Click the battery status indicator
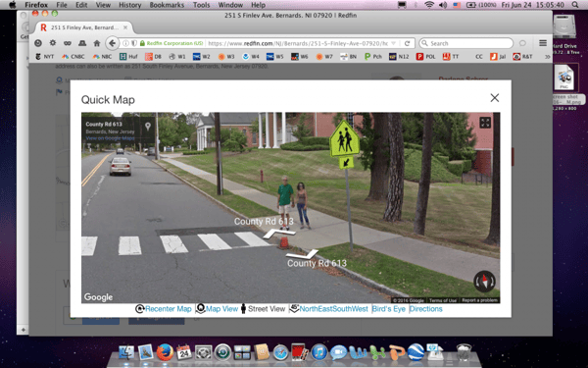The width and height of the screenshot is (588, 368). 481,5
